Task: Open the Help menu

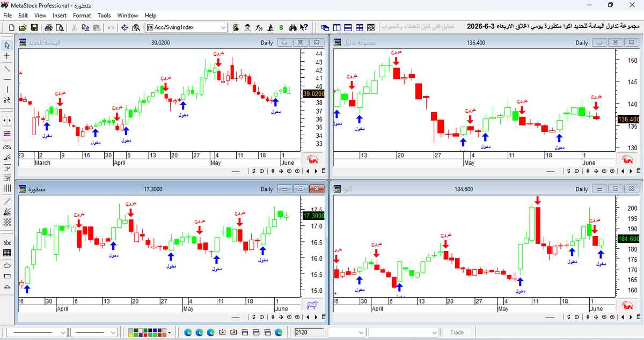Action: coord(151,16)
